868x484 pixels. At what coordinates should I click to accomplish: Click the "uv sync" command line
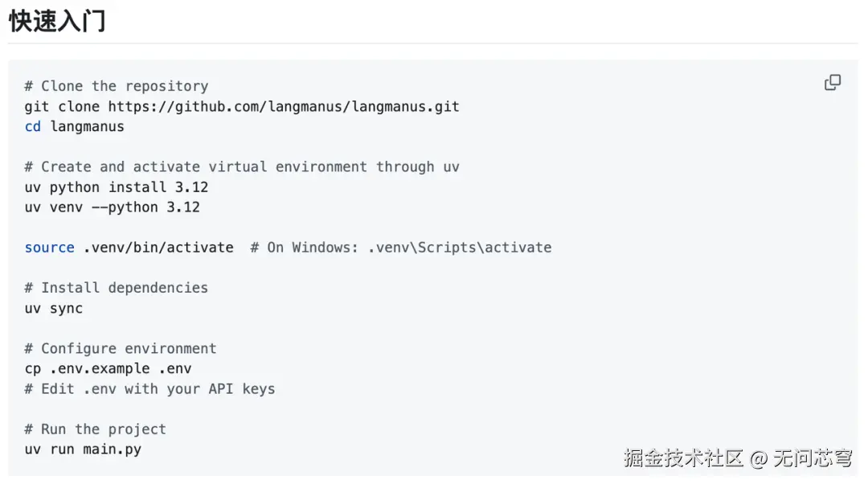(54, 308)
